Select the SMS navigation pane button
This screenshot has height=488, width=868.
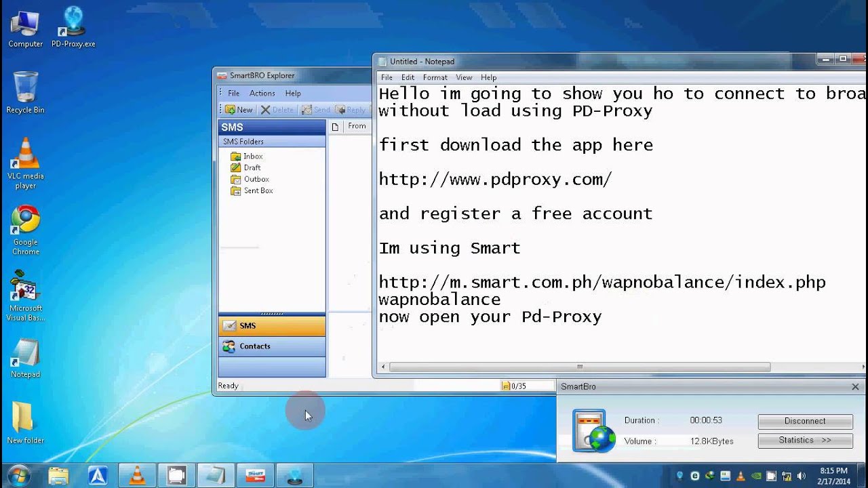[x=272, y=326]
